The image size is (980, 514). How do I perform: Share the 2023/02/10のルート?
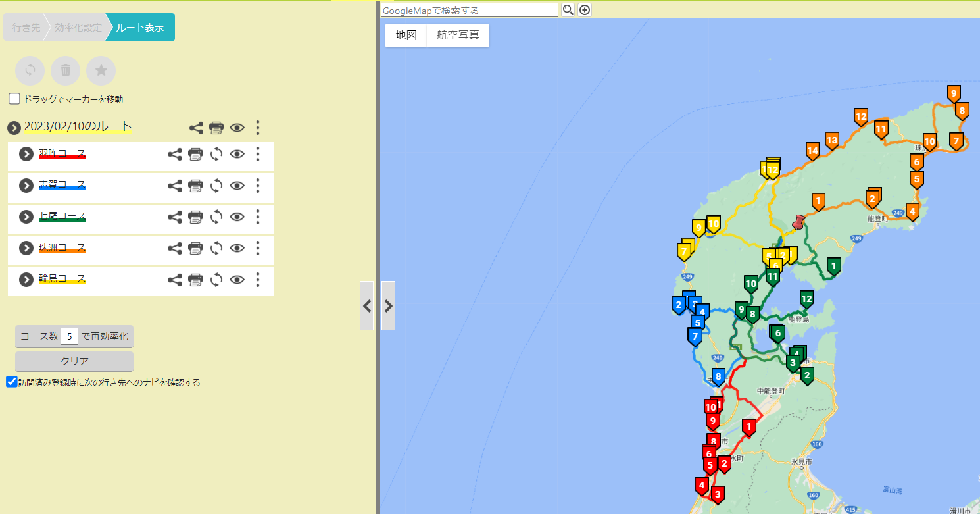tap(195, 128)
